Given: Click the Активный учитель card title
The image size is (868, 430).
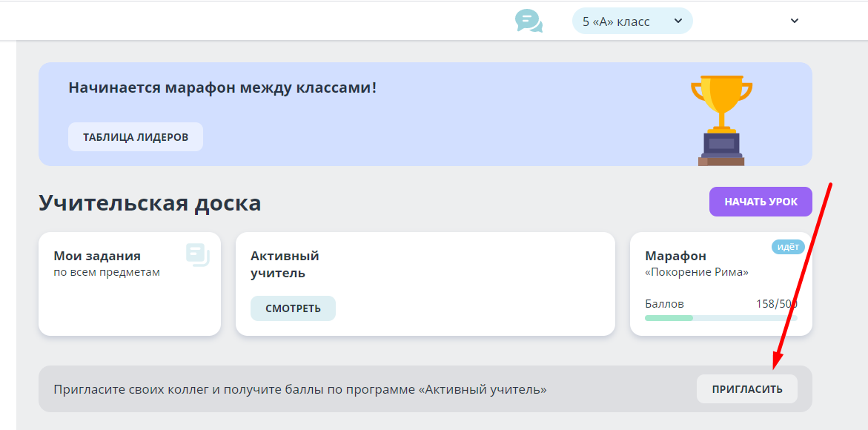Looking at the screenshot, I should pyautogui.click(x=285, y=264).
